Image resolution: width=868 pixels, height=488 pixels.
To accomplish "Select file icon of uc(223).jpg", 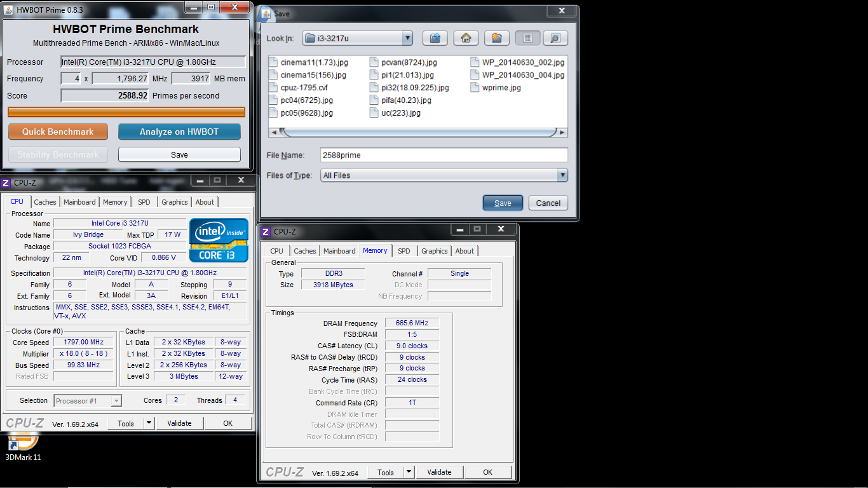I will (375, 113).
